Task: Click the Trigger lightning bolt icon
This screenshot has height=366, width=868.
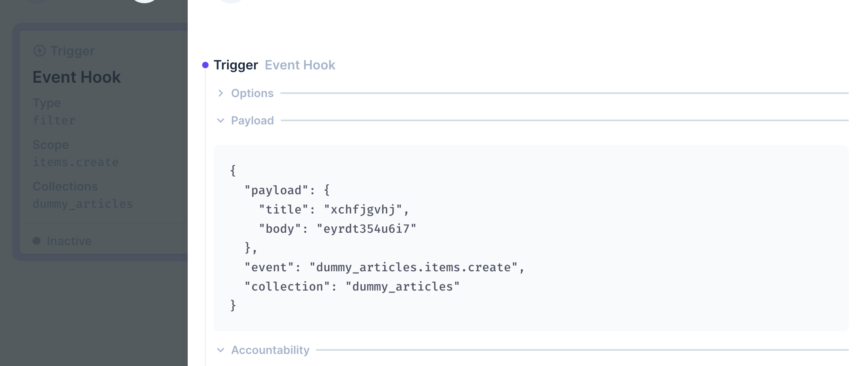Action: [x=39, y=51]
